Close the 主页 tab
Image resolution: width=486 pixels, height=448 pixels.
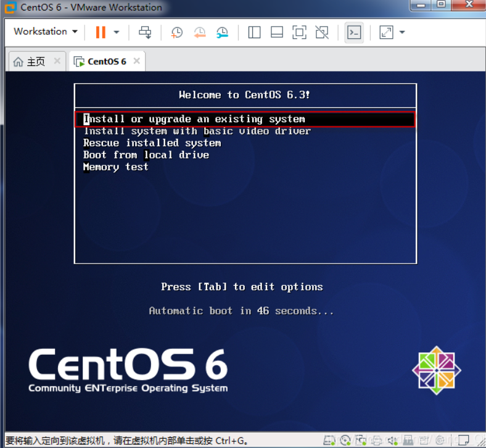(x=57, y=60)
